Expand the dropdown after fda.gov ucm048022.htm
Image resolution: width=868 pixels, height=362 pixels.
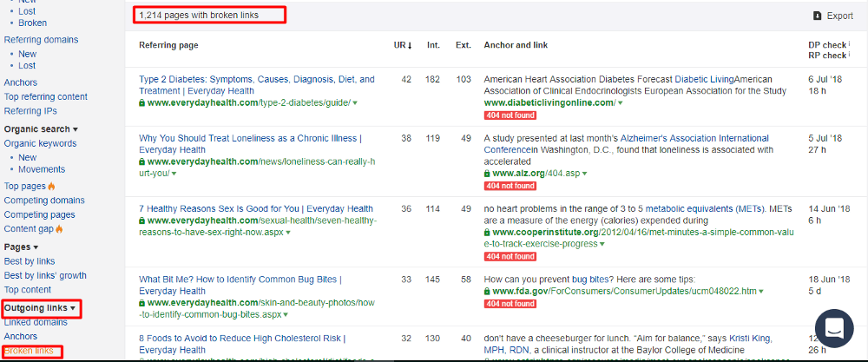pyautogui.click(x=761, y=292)
